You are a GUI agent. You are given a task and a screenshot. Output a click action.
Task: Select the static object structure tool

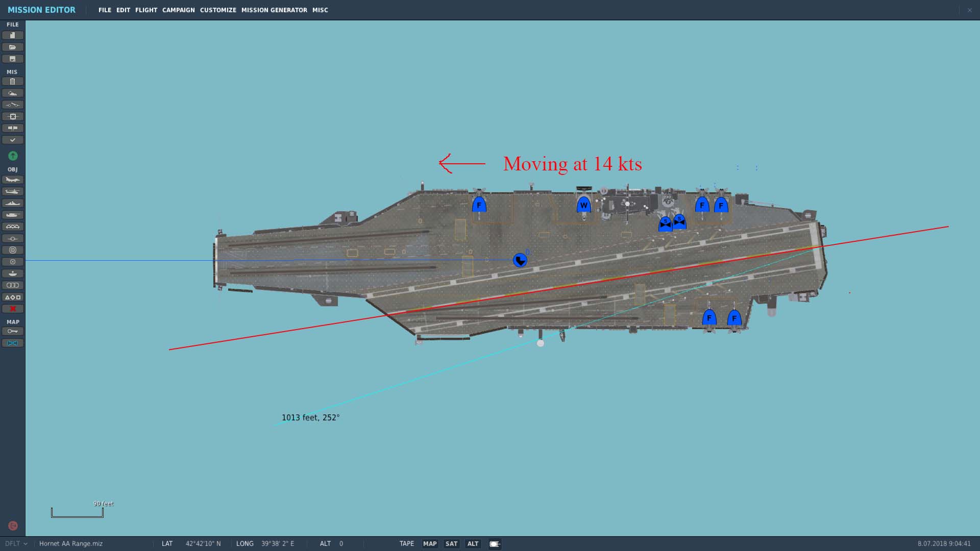13,227
